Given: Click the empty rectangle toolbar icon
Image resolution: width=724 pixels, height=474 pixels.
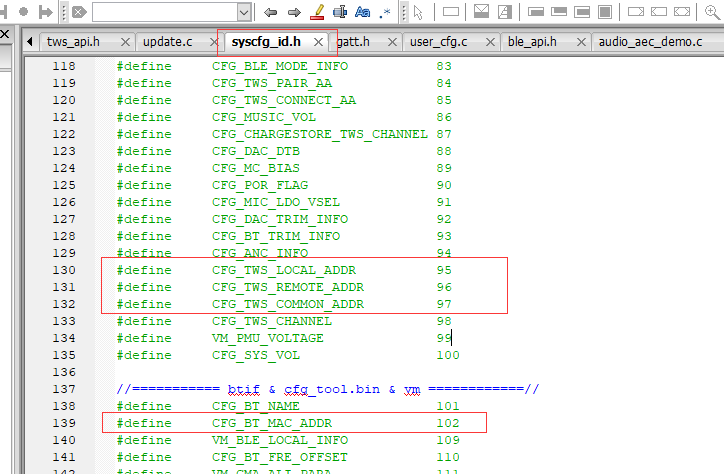Looking at the screenshot, I should tap(451, 12).
